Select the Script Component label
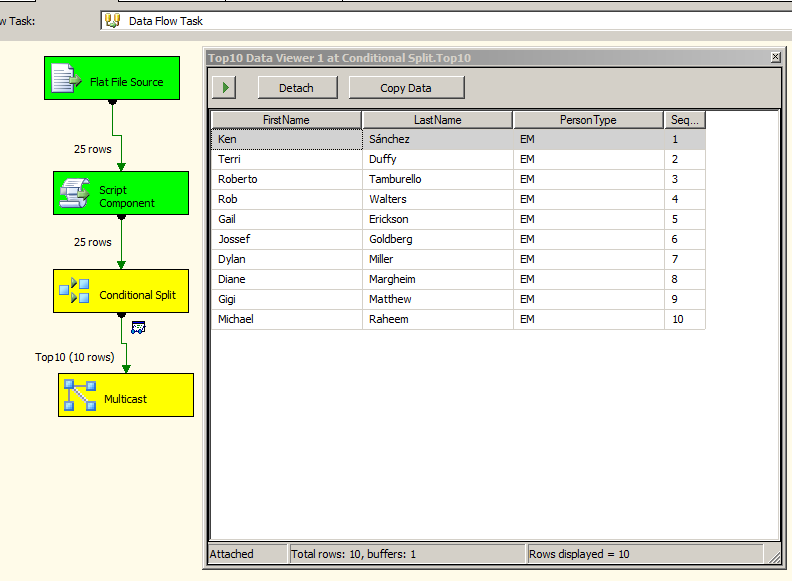This screenshot has width=792, height=581. tap(127, 197)
